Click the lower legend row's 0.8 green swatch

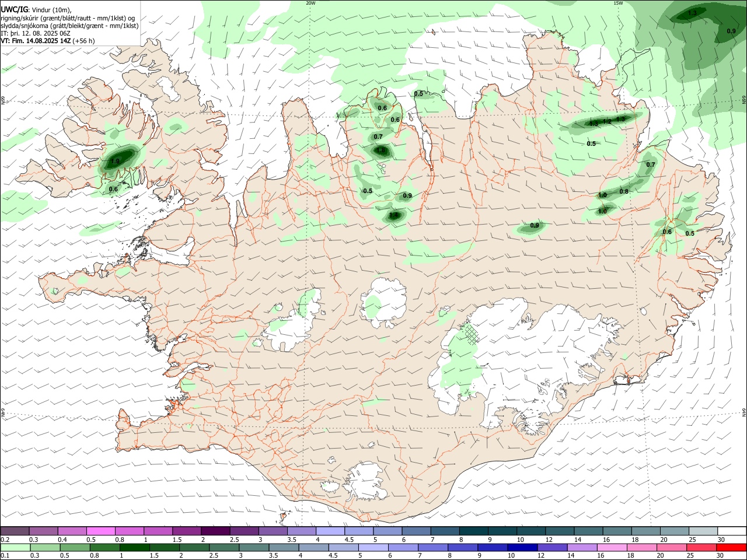pyautogui.click(x=104, y=547)
